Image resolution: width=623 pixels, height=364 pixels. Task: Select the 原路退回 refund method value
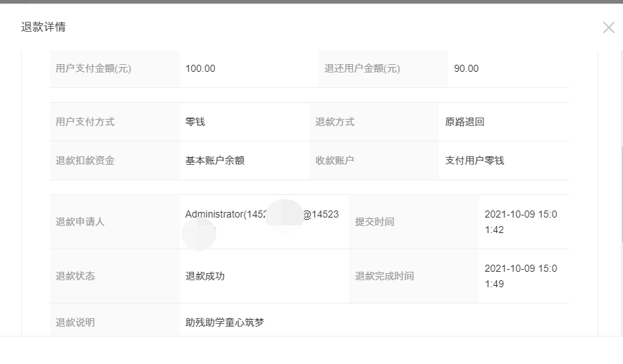pos(465,122)
